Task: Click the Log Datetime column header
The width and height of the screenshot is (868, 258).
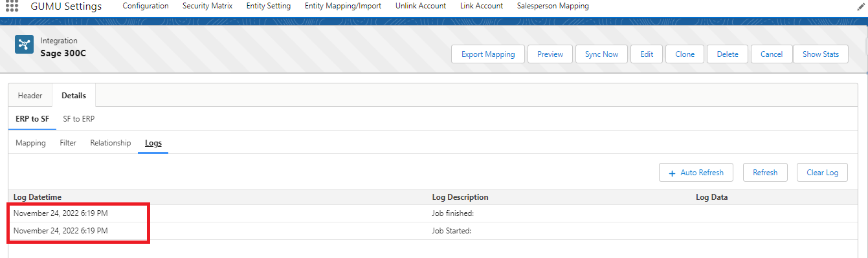Action: click(x=37, y=197)
